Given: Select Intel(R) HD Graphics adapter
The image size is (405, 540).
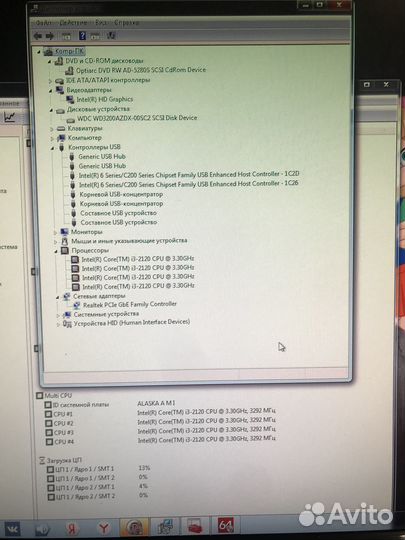Looking at the screenshot, I should [x=105, y=99].
